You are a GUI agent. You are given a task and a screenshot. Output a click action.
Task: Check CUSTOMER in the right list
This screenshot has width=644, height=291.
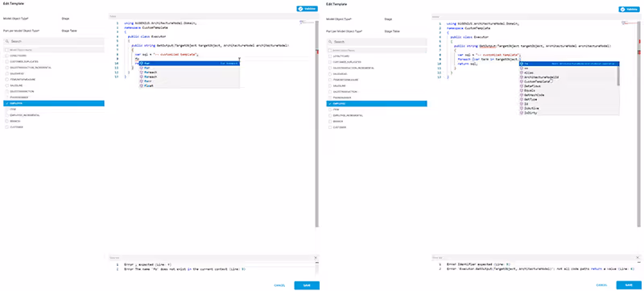pyautogui.click(x=329, y=127)
